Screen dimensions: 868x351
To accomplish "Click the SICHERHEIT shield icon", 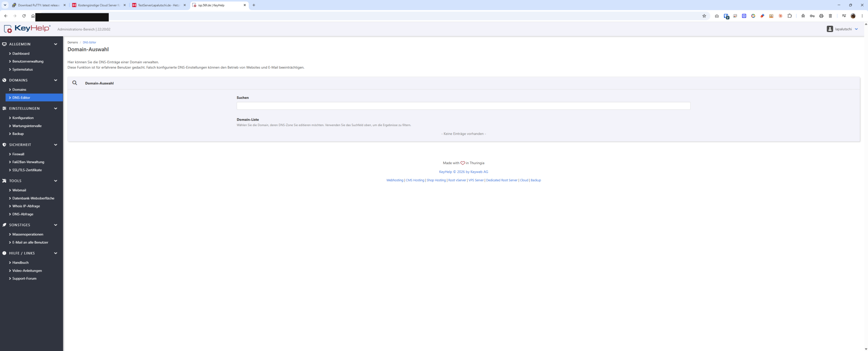I will click(x=4, y=145).
